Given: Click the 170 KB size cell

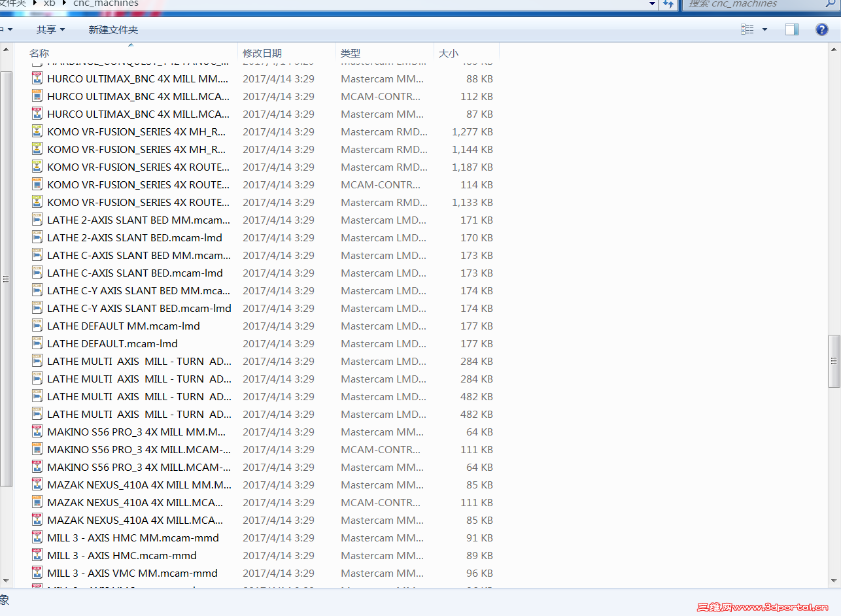Looking at the screenshot, I should pos(477,237).
